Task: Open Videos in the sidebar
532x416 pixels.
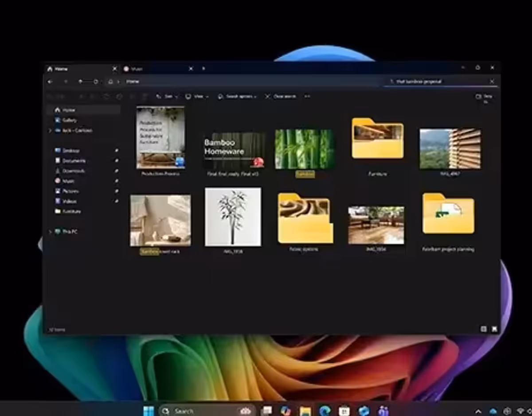Action: click(x=66, y=202)
